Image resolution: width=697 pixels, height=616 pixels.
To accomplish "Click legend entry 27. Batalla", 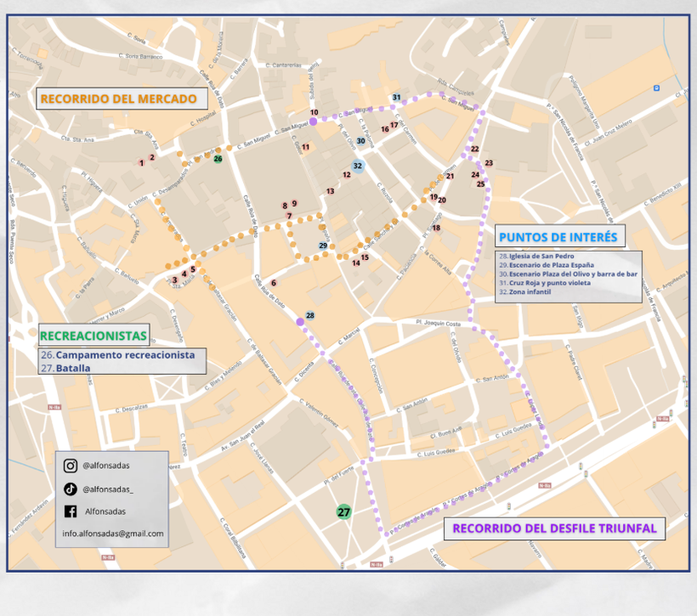I will [x=65, y=368].
